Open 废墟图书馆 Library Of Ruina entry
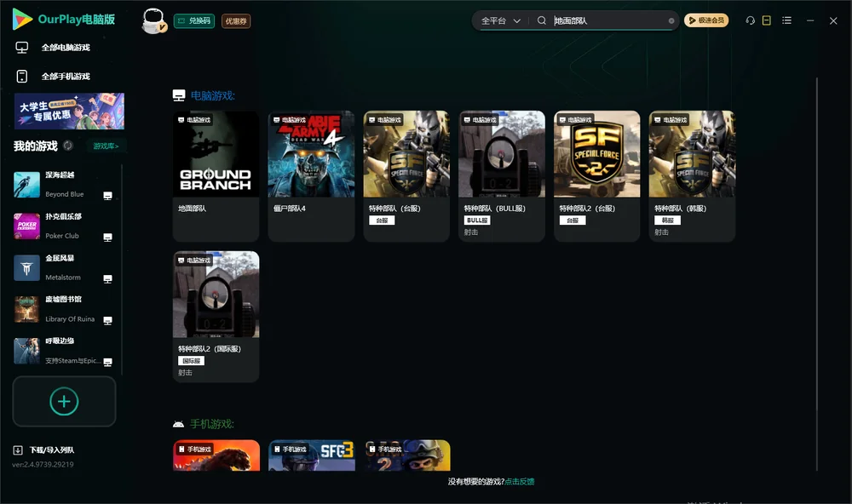The height and width of the screenshot is (504, 852). [63, 309]
